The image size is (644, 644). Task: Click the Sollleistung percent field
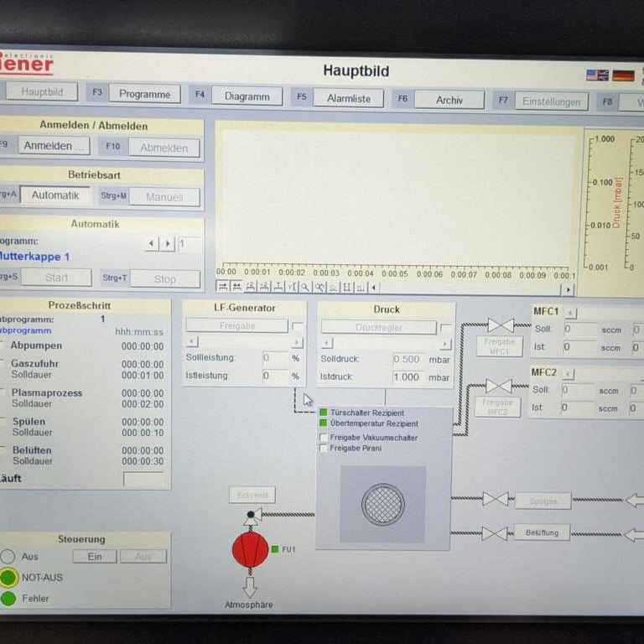276,358
